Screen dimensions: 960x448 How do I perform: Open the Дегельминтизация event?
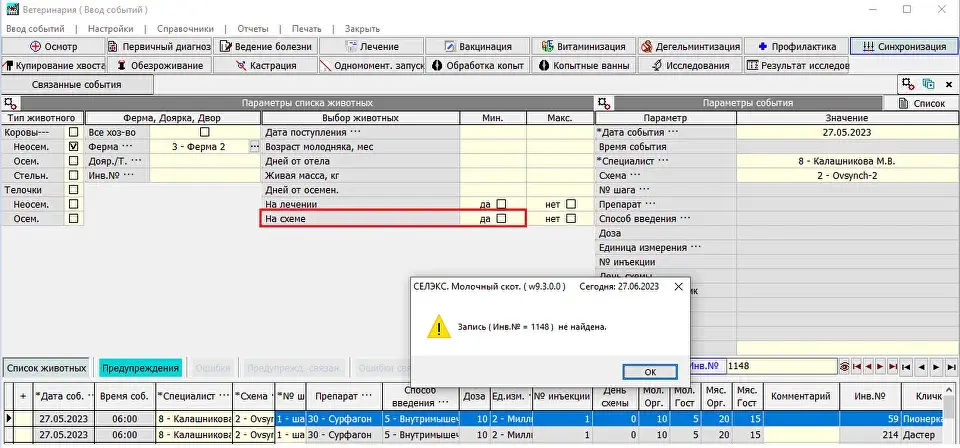pos(690,47)
